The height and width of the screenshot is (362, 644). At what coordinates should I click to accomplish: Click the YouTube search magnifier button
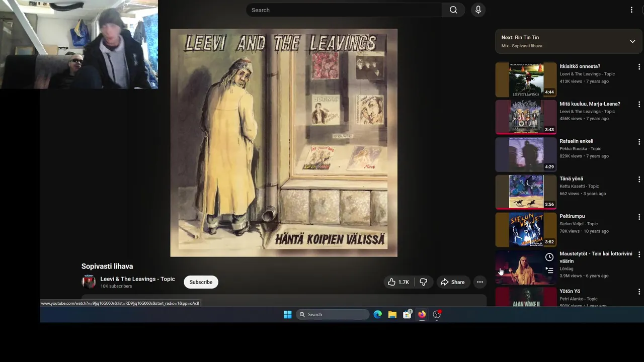[x=453, y=10]
